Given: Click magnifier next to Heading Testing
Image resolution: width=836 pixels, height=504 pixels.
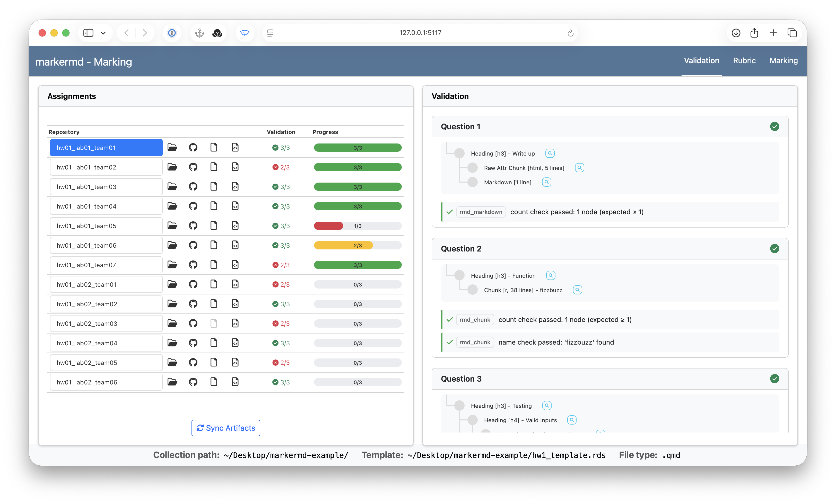Looking at the screenshot, I should (547, 405).
